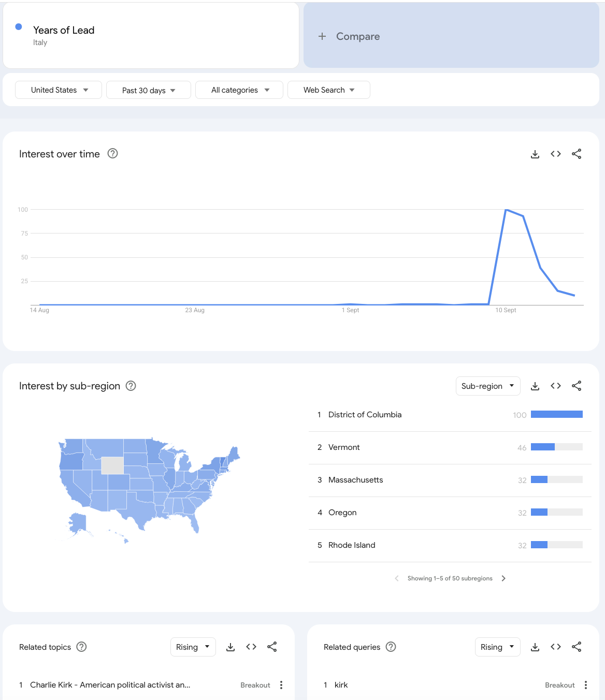Click the Vermont interest bar
Viewport: 605px width, 700px height.
pyautogui.click(x=557, y=447)
